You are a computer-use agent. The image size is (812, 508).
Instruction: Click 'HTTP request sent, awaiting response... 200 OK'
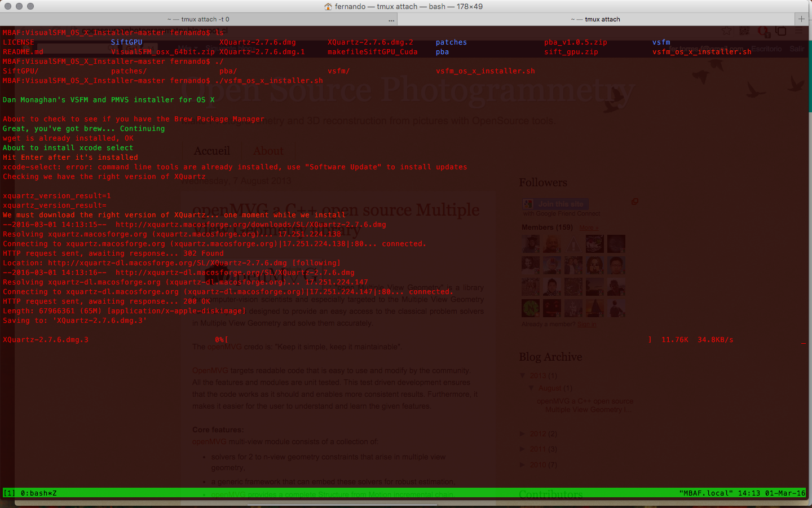(107, 301)
